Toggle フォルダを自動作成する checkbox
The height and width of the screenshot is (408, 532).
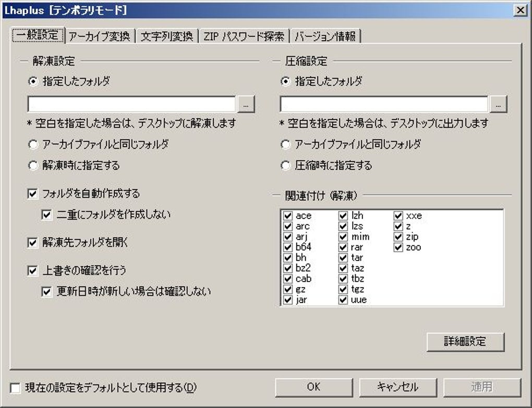pyautogui.click(x=32, y=194)
